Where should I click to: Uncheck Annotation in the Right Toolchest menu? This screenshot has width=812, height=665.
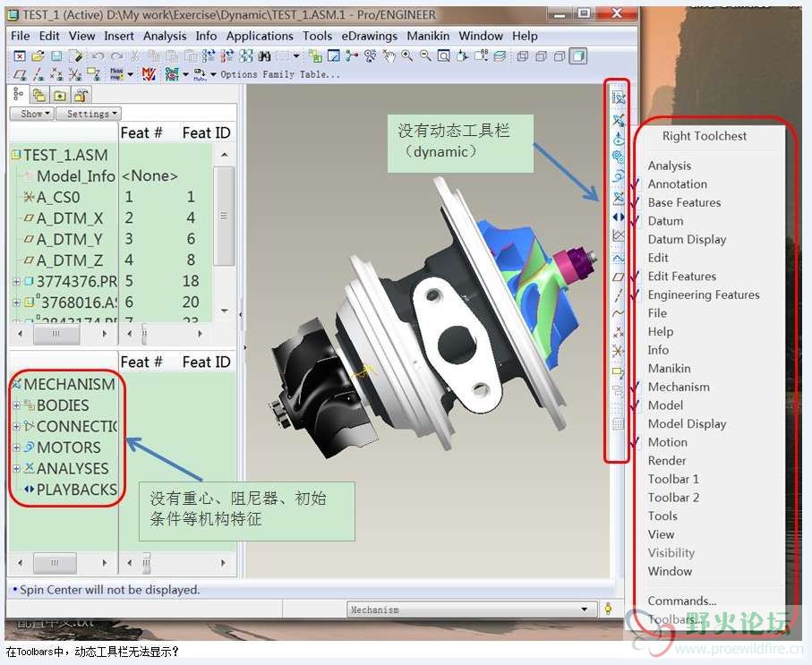click(x=677, y=183)
